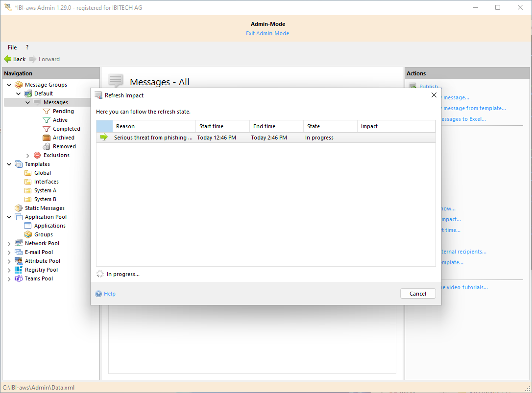Click the Removed messages icon
The height and width of the screenshot is (393, 532).
click(x=47, y=146)
